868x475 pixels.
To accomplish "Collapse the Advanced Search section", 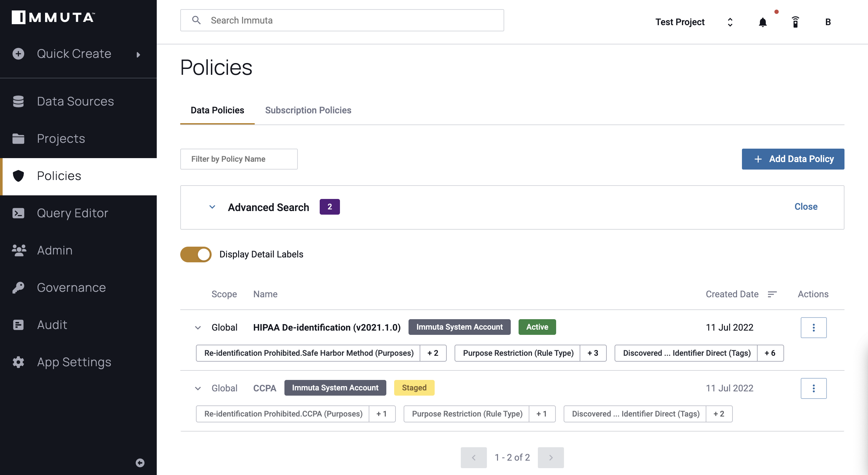I will pos(213,206).
